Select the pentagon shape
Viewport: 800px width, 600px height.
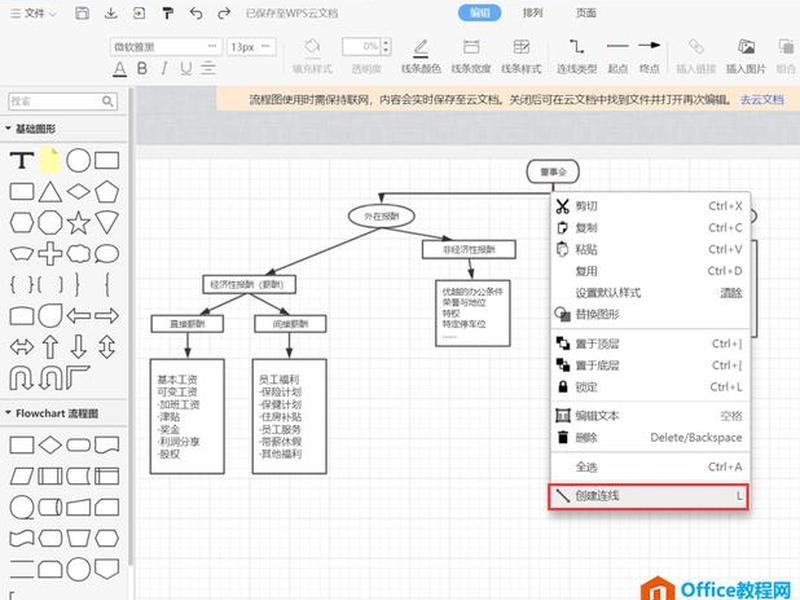tap(107, 192)
